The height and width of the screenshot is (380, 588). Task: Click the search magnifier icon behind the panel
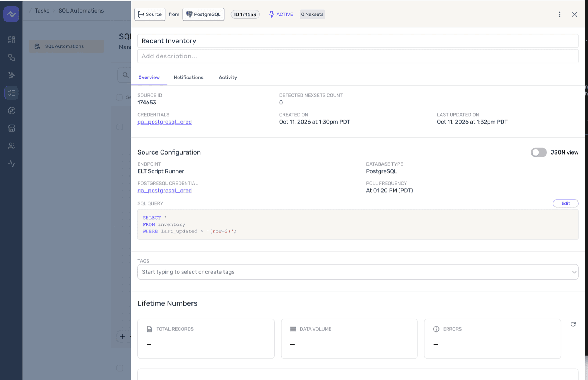[x=125, y=75]
